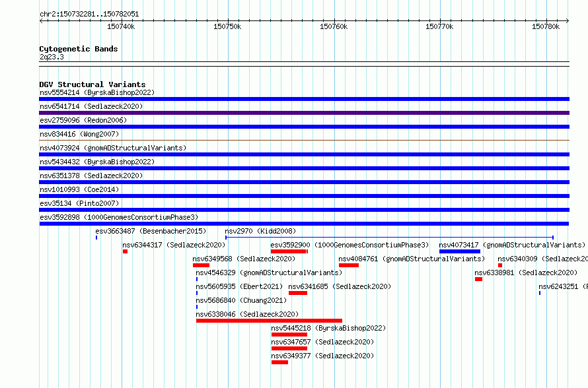
Task: Select the nsv6541714 (Sedlazeck2020) purple bar
Action: (304, 113)
